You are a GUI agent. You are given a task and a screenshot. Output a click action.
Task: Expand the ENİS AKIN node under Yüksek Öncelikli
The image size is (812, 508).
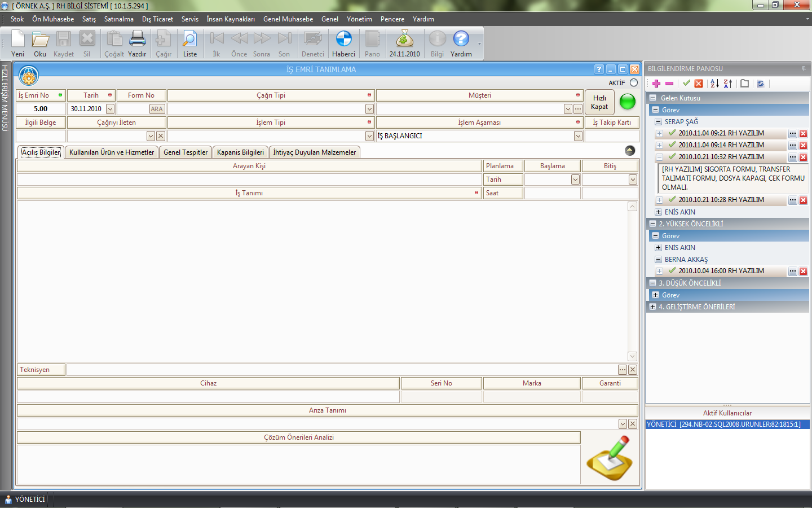(658, 248)
